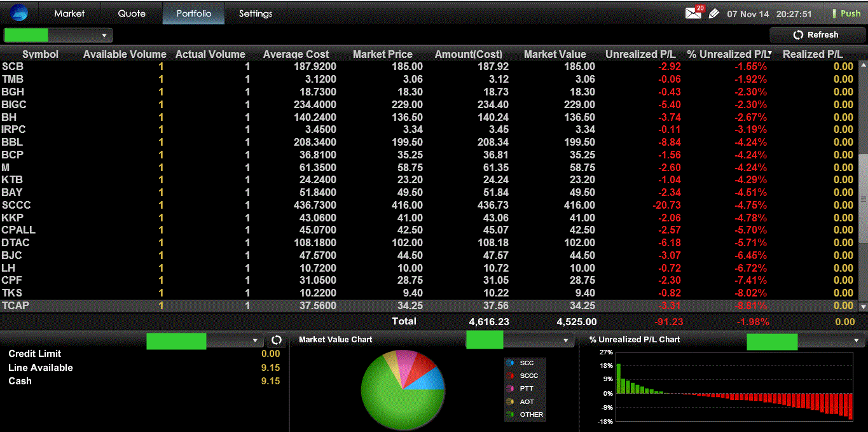Click the Credit Limit label
Screen dimensions: 868x432
click(x=35, y=354)
